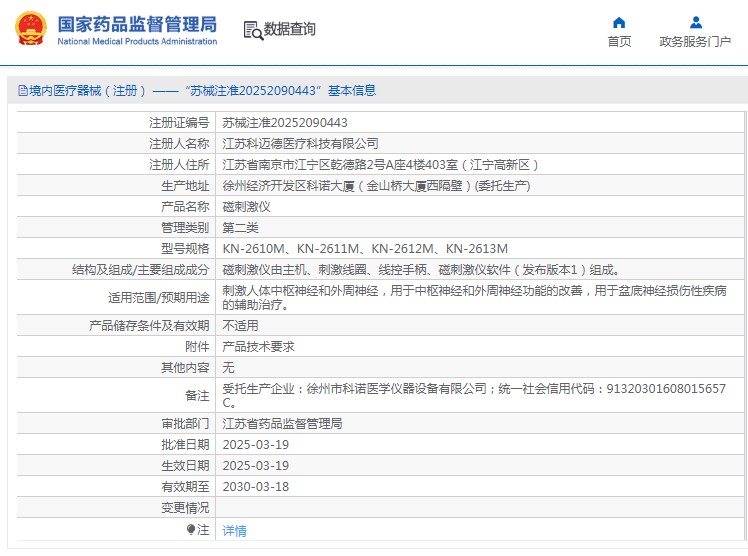The image size is (748, 556).
Task: Click the 数据查询 magnifier document icon
Action: [x=252, y=30]
